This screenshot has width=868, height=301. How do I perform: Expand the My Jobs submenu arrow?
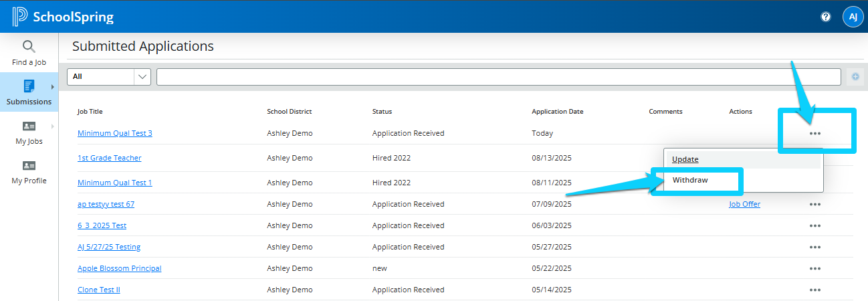tap(52, 126)
